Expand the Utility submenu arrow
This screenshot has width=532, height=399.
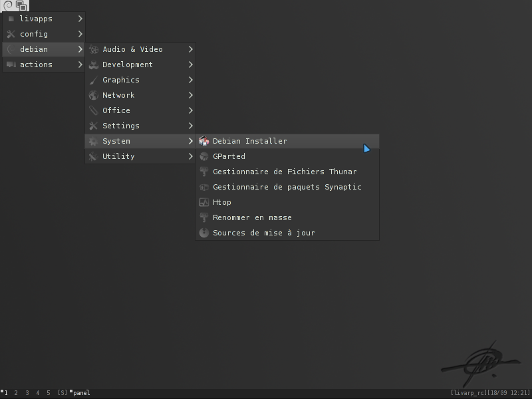tap(191, 156)
